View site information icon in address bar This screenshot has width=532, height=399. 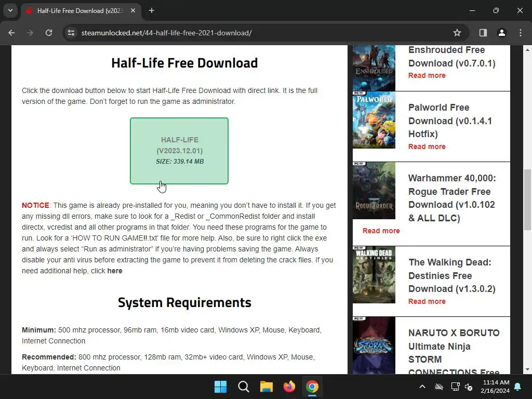(71, 33)
